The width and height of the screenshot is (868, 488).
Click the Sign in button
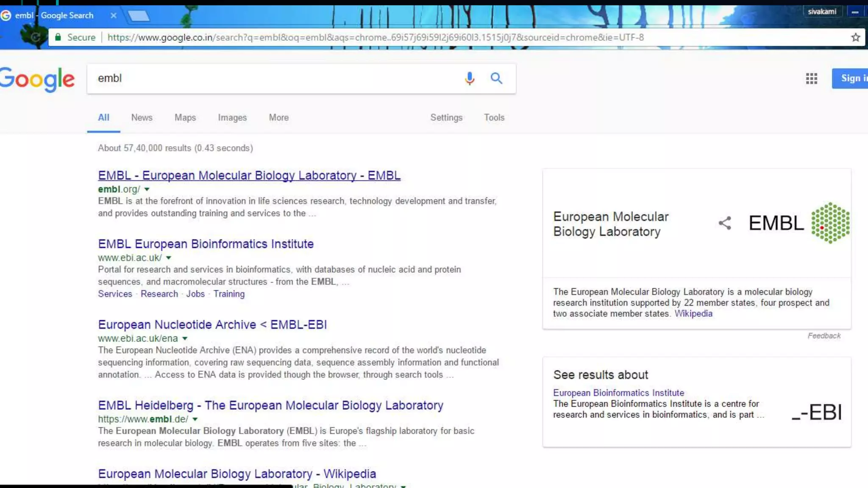[x=852, y=78]
